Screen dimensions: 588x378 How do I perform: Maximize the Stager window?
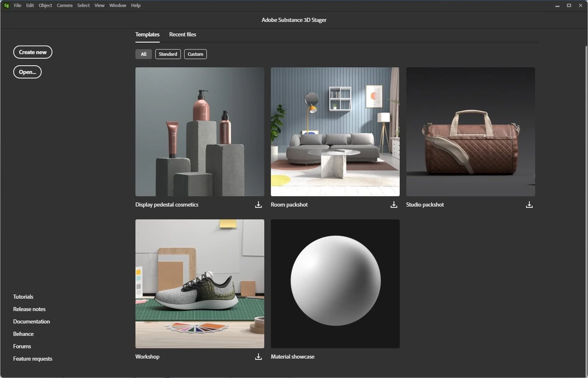click(569, 5)
